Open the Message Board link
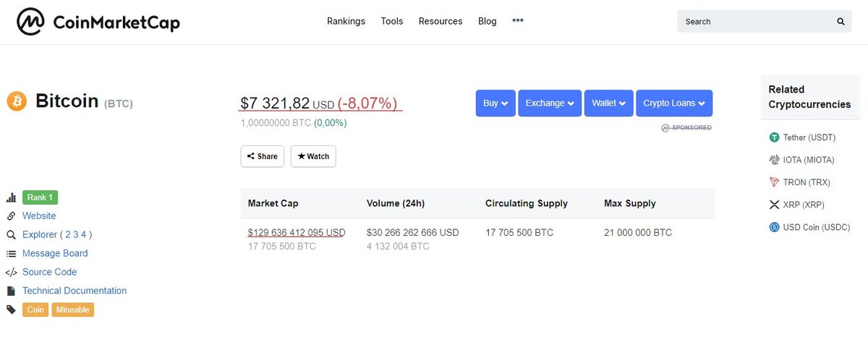Screen dimensions: 868x345 (x=55, y=253)
